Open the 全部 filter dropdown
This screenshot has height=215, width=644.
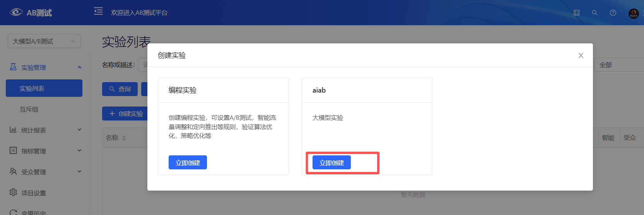coord(619,65)
